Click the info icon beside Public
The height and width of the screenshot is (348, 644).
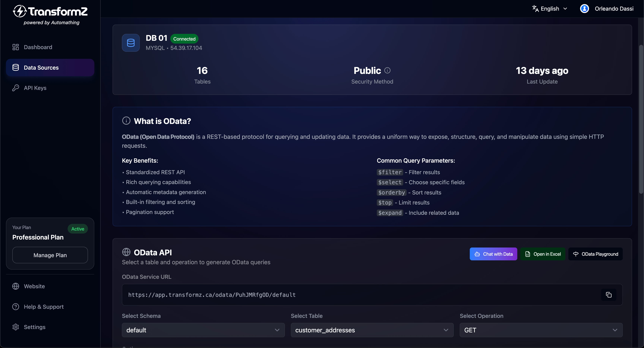pos(387,70)
